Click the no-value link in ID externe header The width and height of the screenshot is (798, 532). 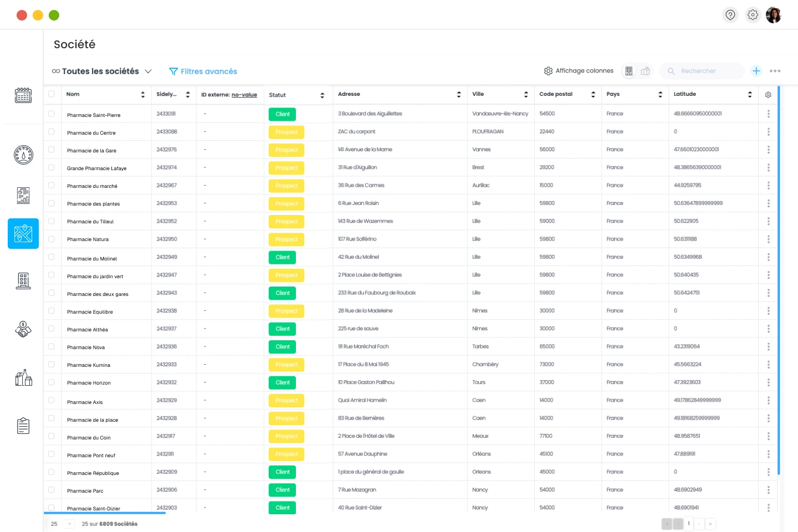(244, 94)
